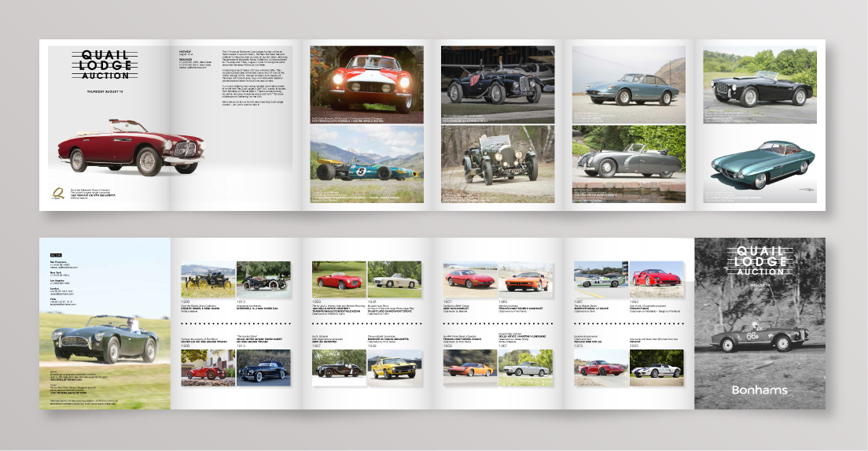
Task: Open the number 44 race car thumbnail
Action: 601,279
